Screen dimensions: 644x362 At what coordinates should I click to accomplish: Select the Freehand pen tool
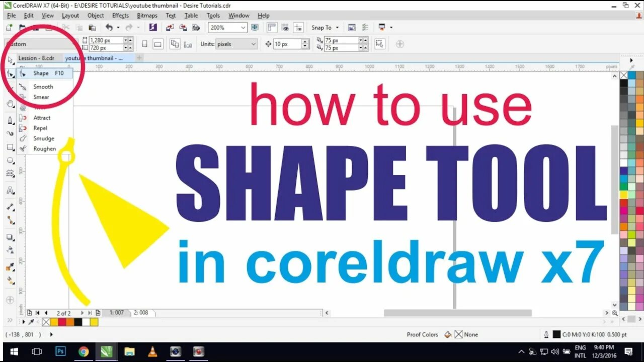click(10, 120)
